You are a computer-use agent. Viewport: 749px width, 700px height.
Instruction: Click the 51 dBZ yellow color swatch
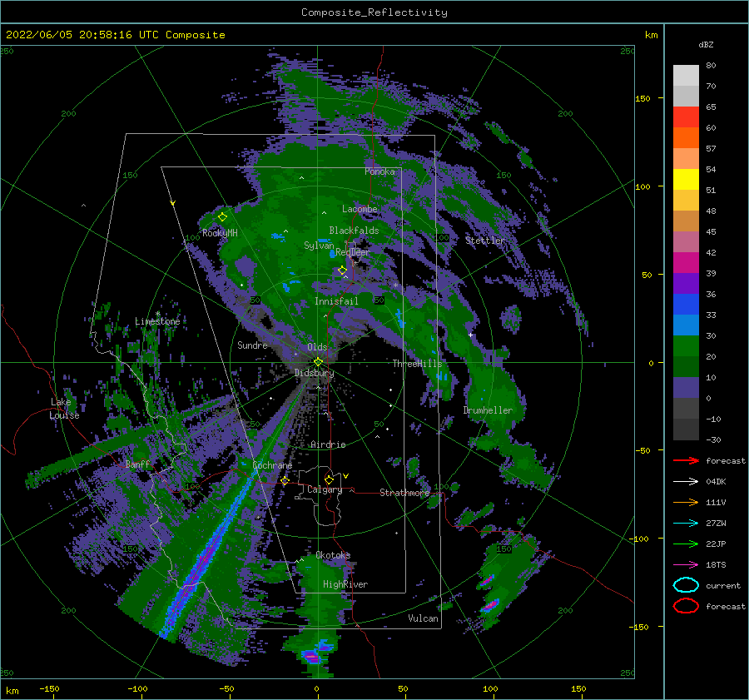point(686,179)
